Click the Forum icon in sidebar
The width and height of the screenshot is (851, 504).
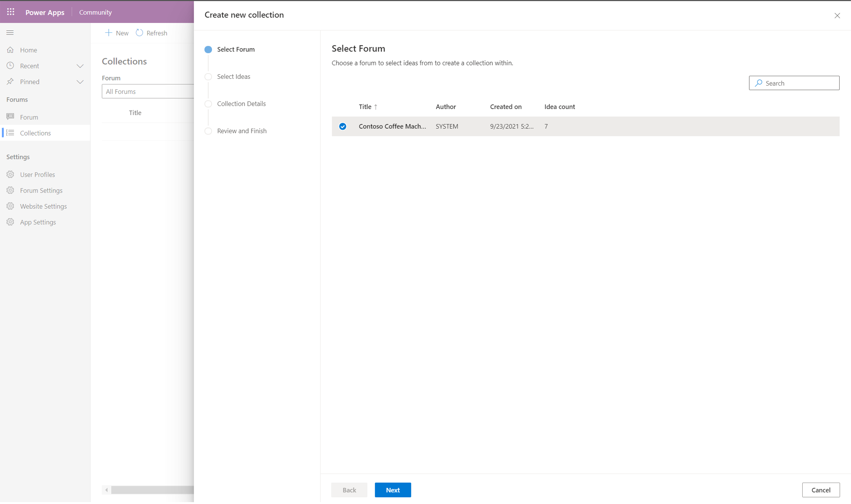click(x=10, y=116)
